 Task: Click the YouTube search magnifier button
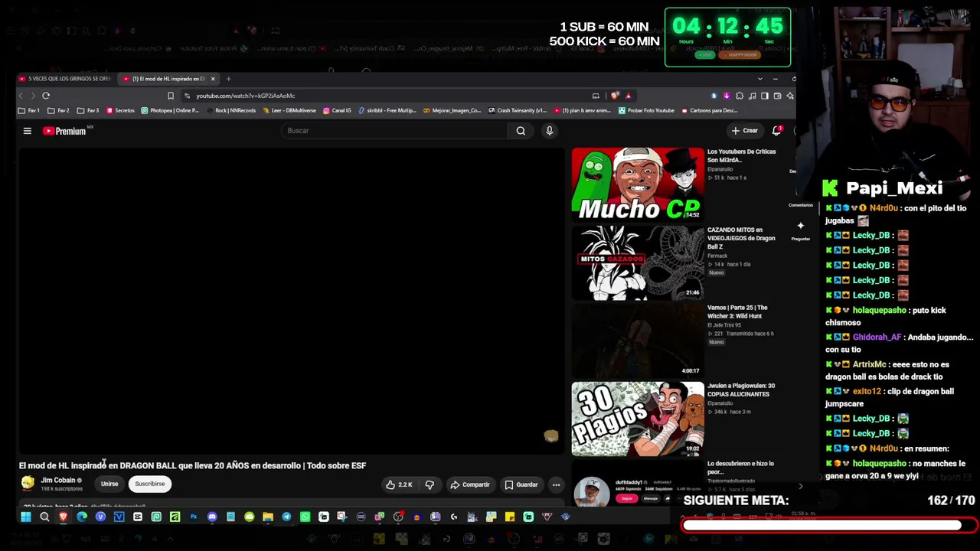click(521, 131)
